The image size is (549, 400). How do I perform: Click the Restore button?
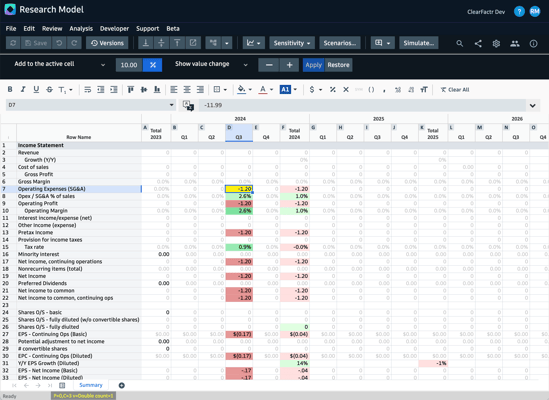[x=338, y=65]
